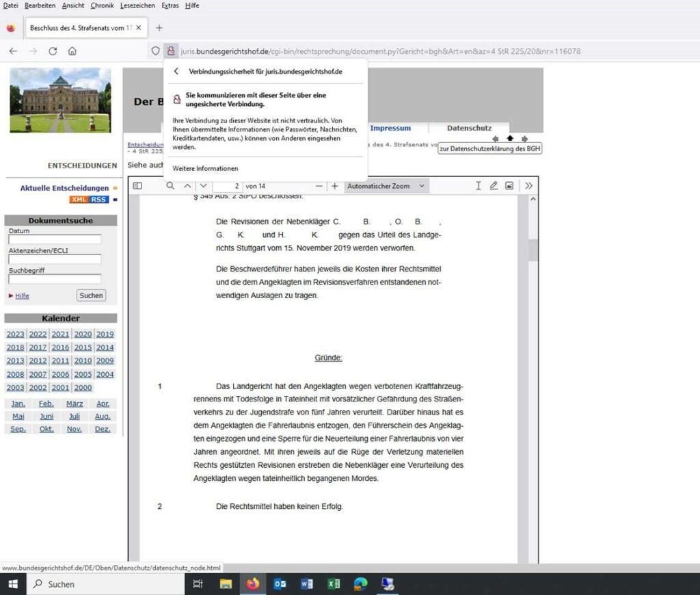Reload the page with the refresh icon
Image resolution: width=700 pixels, height=595 pixels.
tap(53, 51)
